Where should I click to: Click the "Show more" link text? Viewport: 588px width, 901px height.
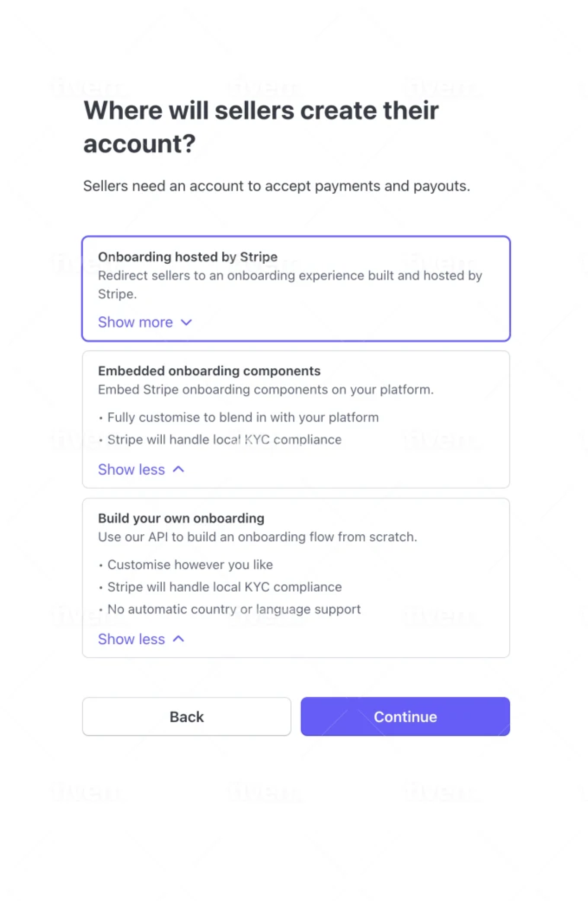pyautogui.click(x=135, y=322)
